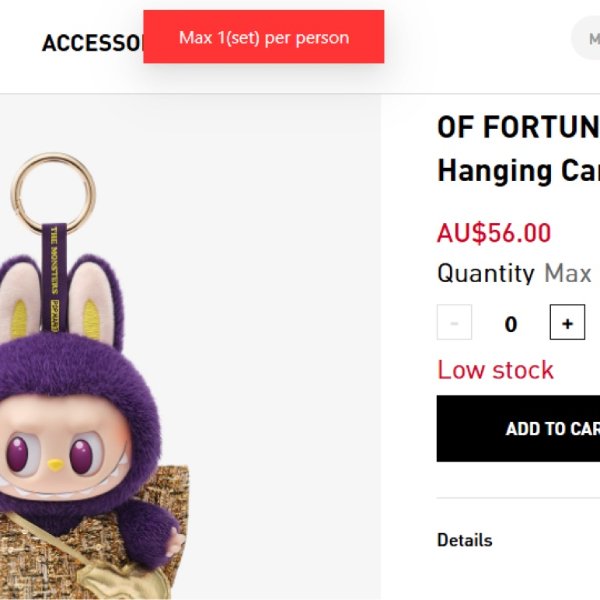
Task: Open the ACCESSORIES menu item
Action: (93, 44)
